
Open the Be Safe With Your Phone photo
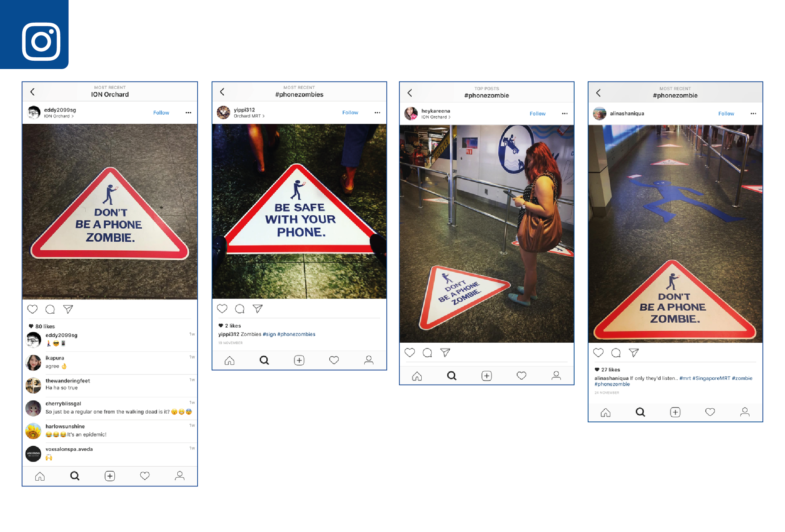click(299, 212)
